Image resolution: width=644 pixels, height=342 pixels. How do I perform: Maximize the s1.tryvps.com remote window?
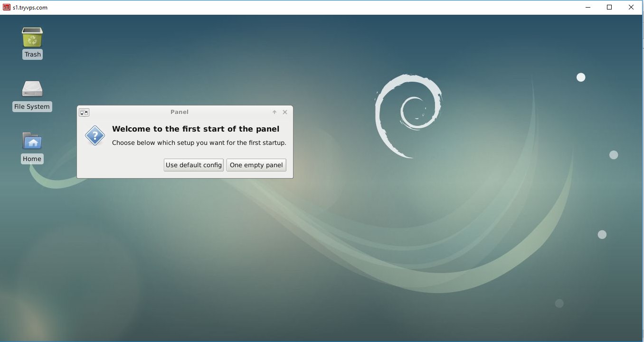[610, 7]
